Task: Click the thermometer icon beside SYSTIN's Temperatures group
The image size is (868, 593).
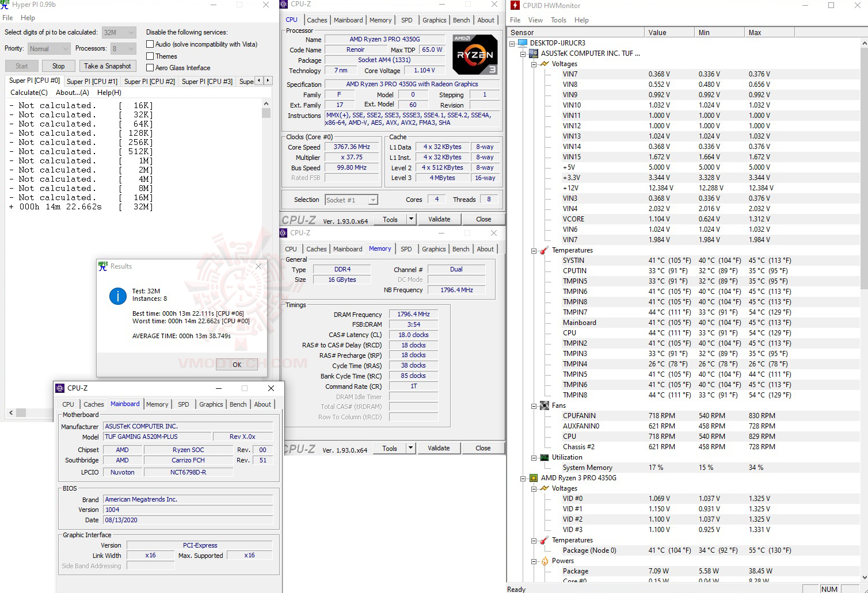Action: pos(545,250)
